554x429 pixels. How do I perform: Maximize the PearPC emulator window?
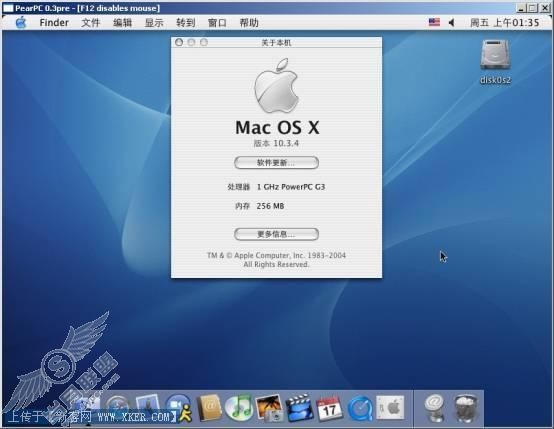(x=533, y=8)
